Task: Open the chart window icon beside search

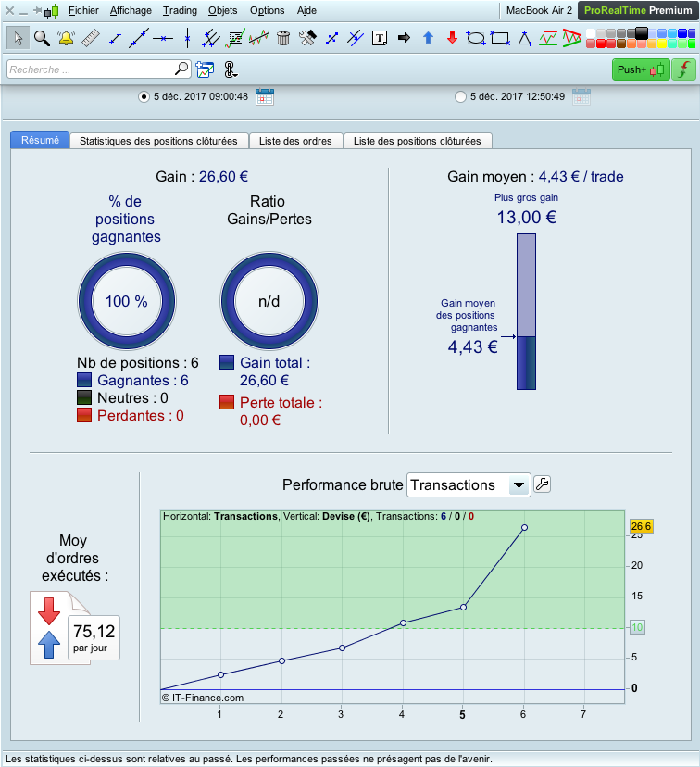Action: pos(205,69)
